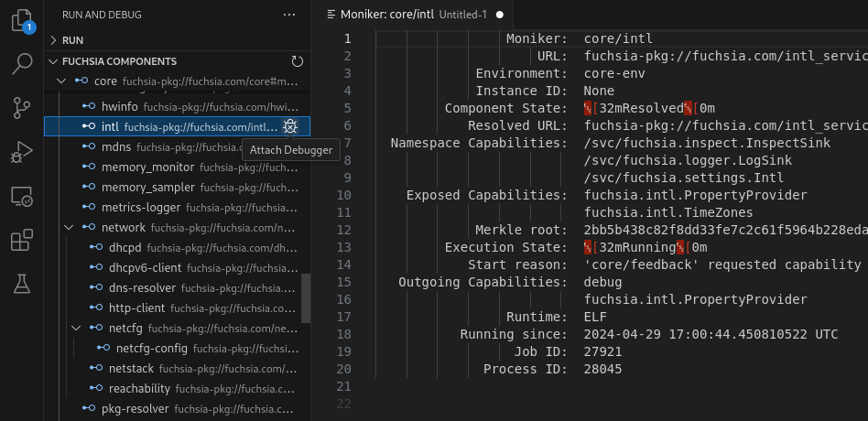Collapse the core component node

click(x=61, y=81)
